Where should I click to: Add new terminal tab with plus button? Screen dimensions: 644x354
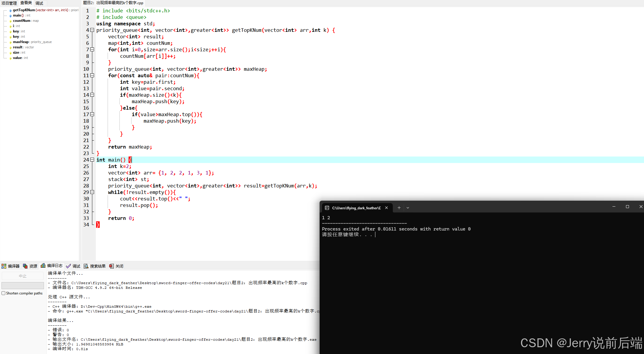[x=399, y=208]
